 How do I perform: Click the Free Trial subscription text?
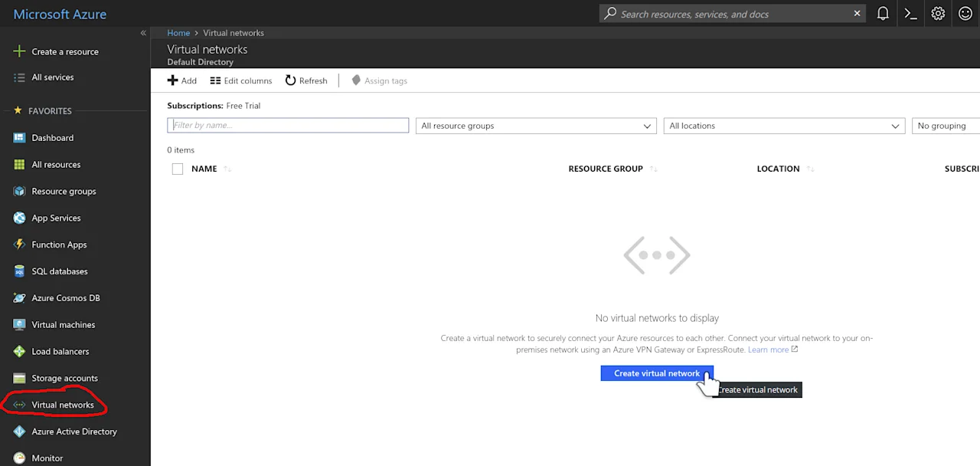(x=243, y=106)
